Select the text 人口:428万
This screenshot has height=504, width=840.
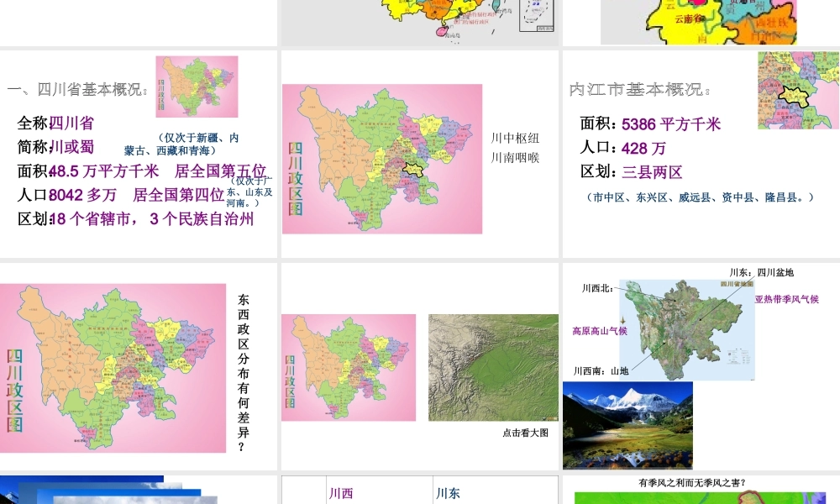point(623,148)
